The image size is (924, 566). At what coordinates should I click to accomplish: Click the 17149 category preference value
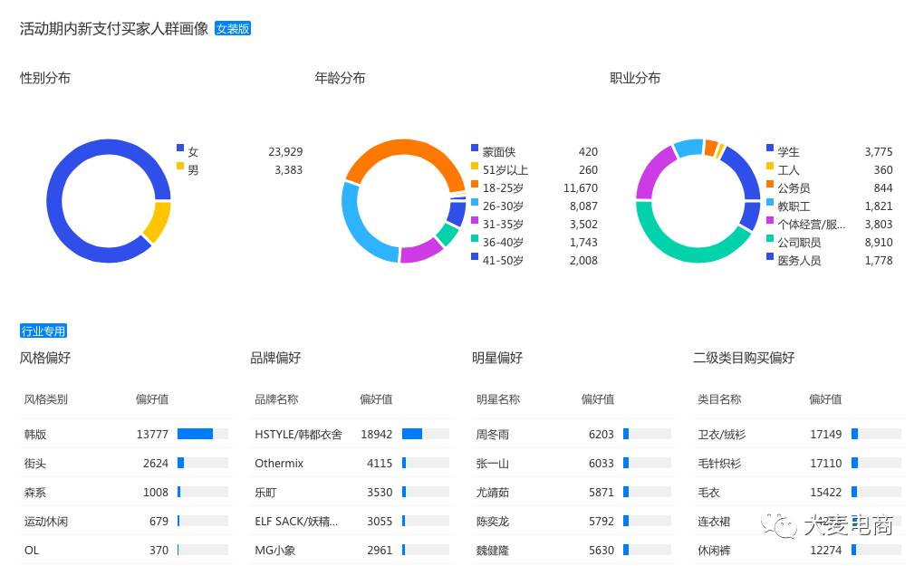point(825,434)
